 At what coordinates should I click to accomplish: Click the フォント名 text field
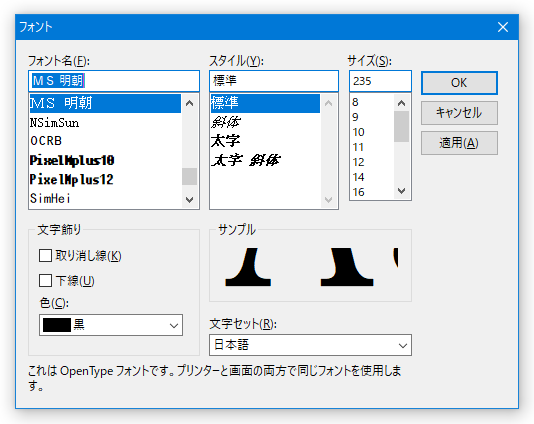114,81
